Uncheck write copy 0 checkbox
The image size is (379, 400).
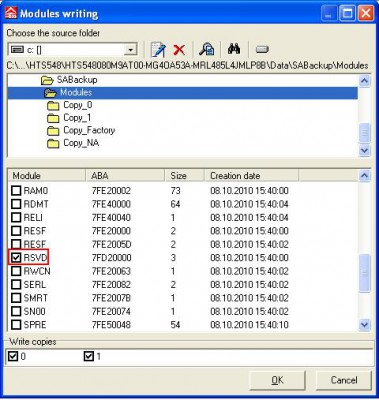13,356
